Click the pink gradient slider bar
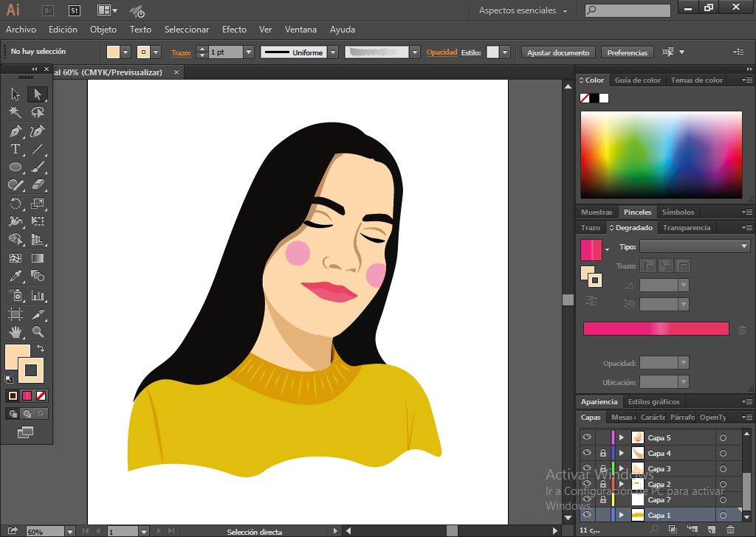Screen dimensions: 756x537 (656, 328)
